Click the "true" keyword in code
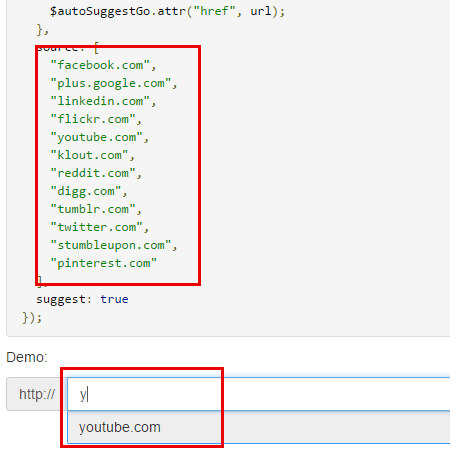450x450 pixels. click(114, 299)
